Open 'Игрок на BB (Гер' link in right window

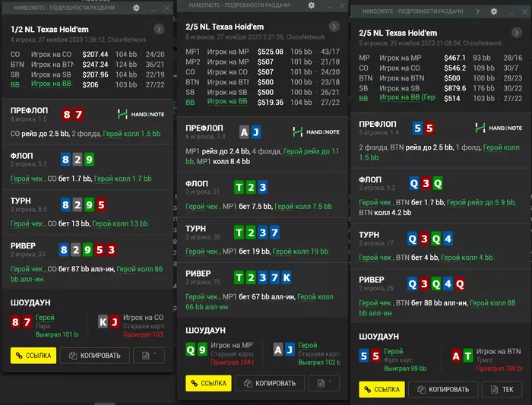(x=407, y=97)
